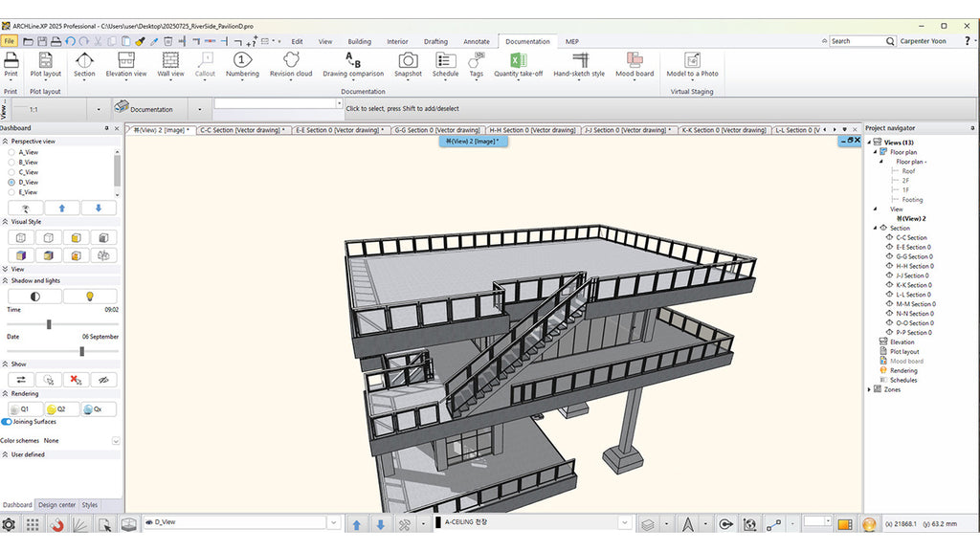Open the D_View dropdown in bottom bar
Screen dimensions: 980x551
333,523
